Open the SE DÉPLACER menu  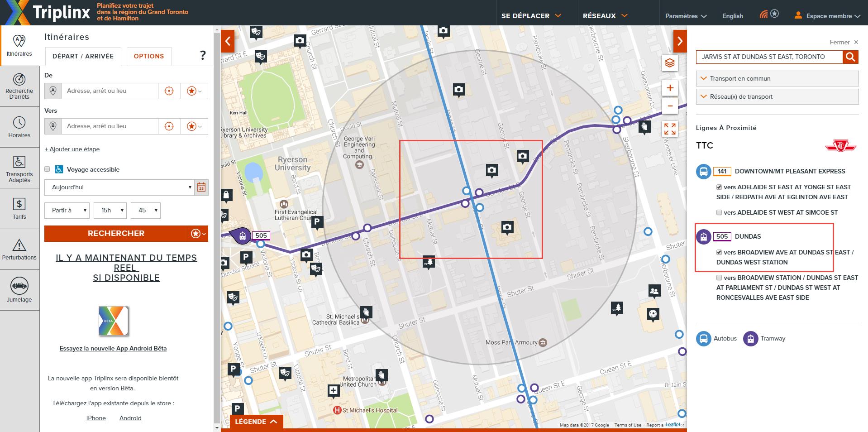click(x=531, y=16)
